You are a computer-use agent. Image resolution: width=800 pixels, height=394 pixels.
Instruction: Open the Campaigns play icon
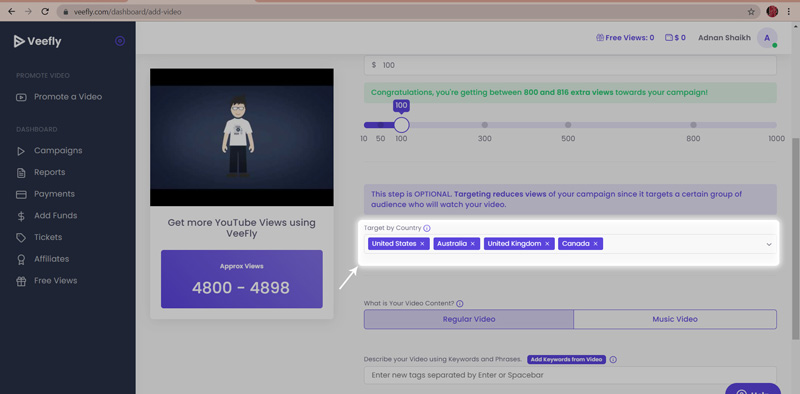pyautogui.click(x=21, y=151)
